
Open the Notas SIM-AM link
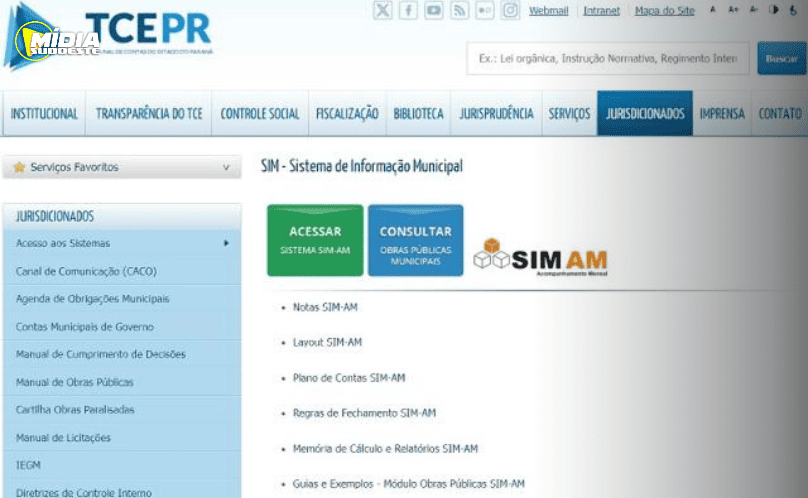point(325,307)
